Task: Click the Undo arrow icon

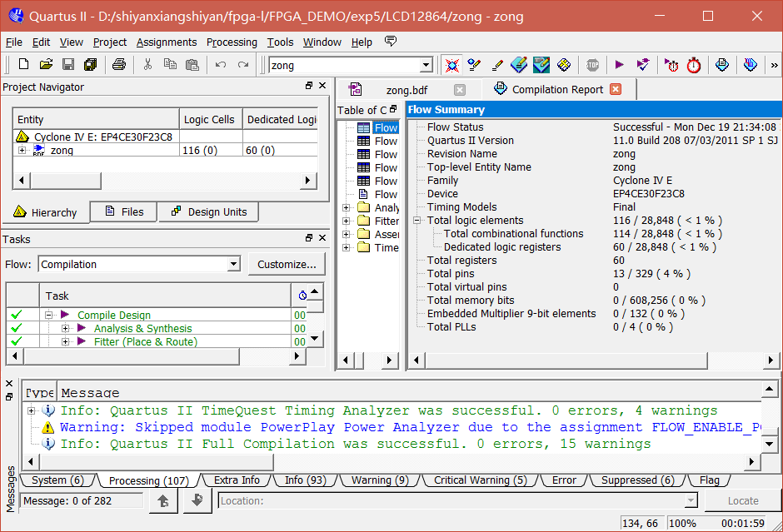Action: [221, 64]
